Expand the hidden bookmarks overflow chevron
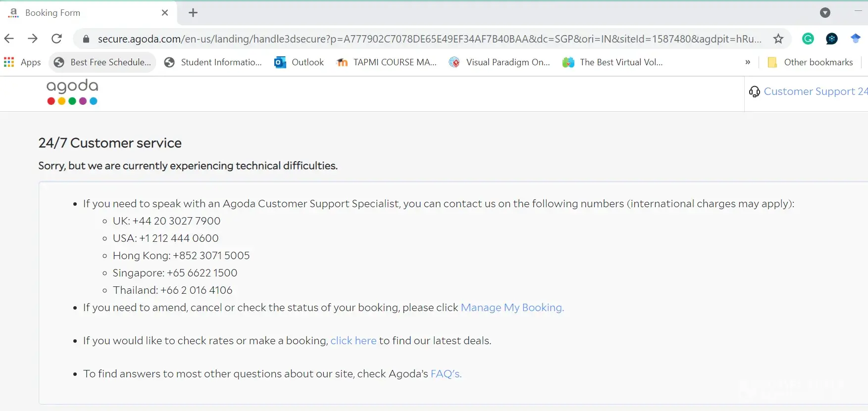 click(748, 62)
